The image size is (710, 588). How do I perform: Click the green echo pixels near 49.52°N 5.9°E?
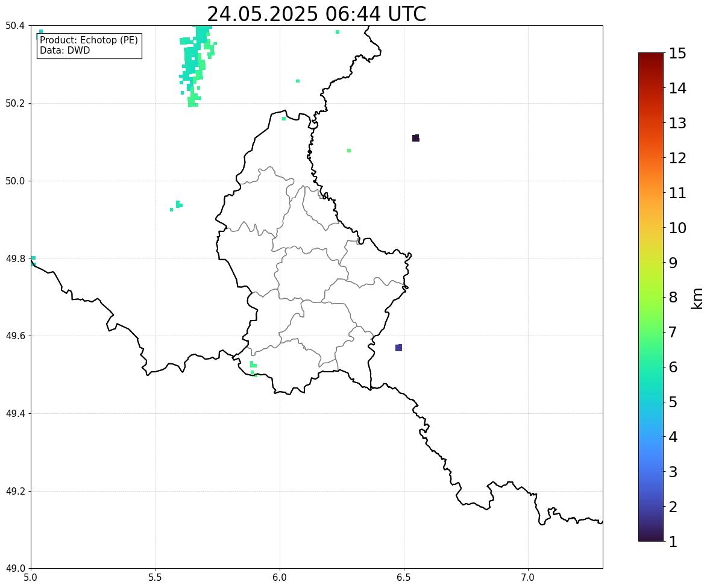pos(254,369)
